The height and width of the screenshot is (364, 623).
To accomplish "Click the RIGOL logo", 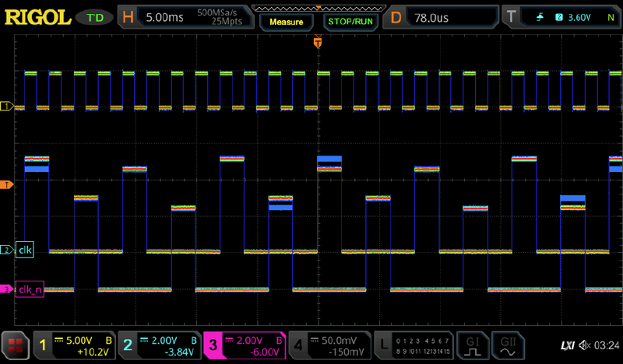I will (x=38, y=16).
